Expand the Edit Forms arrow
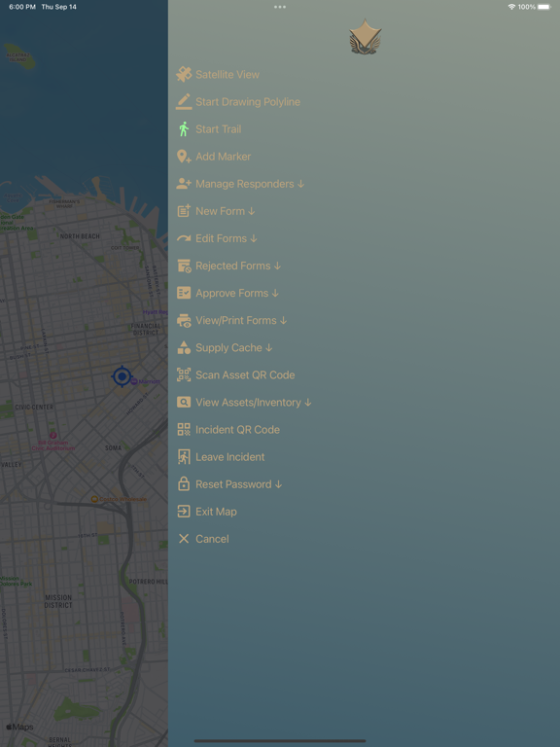The height and width of the screenshot is (747, 560). pos(254,238)
